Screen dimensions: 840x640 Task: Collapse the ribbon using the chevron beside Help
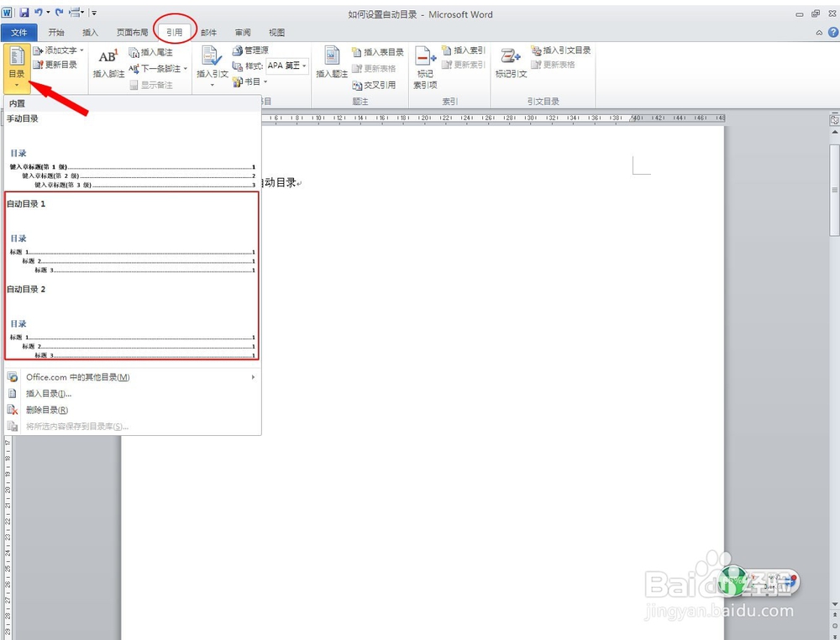[x=819, y=33]
